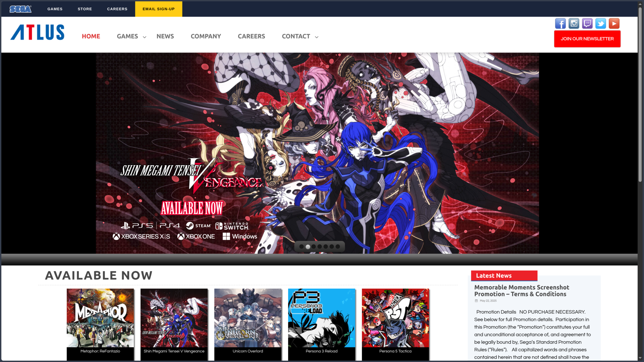Viewport: 644px width, 362px height.
Task: Select the fifth carousel dot
Action: (326, 246)
